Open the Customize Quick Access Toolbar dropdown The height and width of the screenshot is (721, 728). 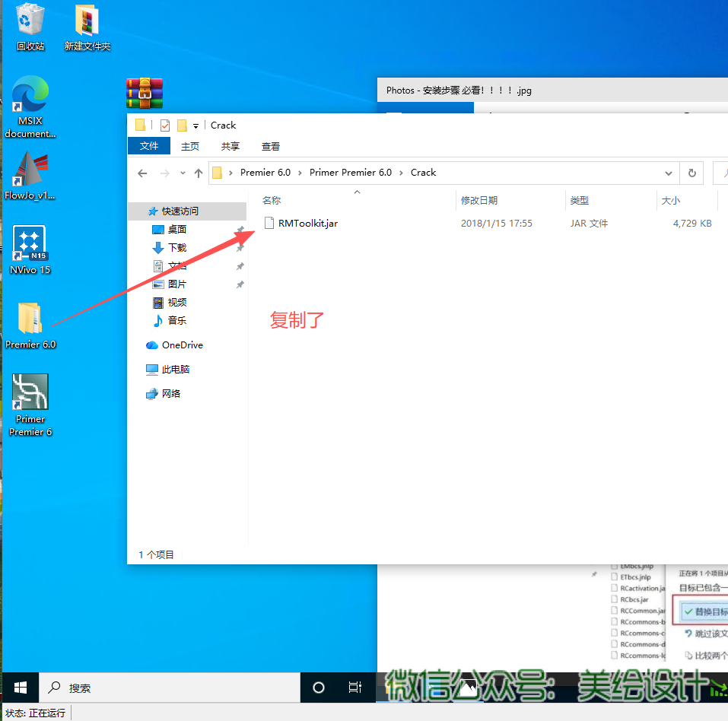pyautogui.click(x=196, y=125)
